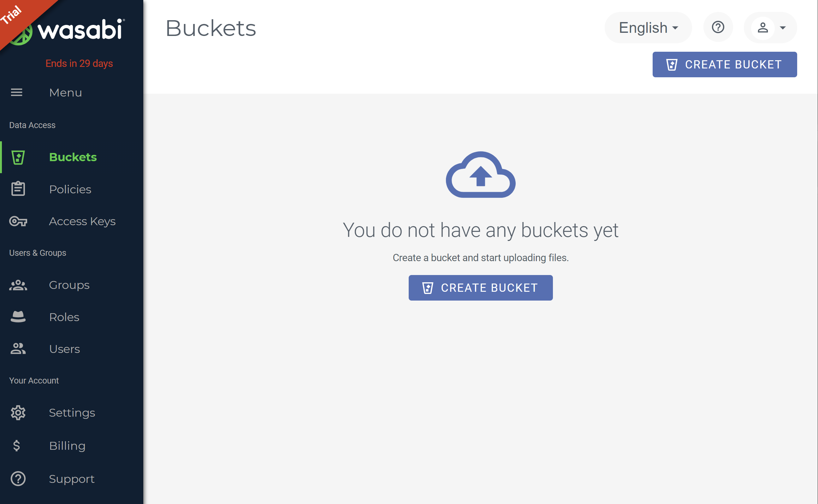Screen dimensions: 818x504
Task: Click the Access Keys key icon
Action: [x=18, y=221]
